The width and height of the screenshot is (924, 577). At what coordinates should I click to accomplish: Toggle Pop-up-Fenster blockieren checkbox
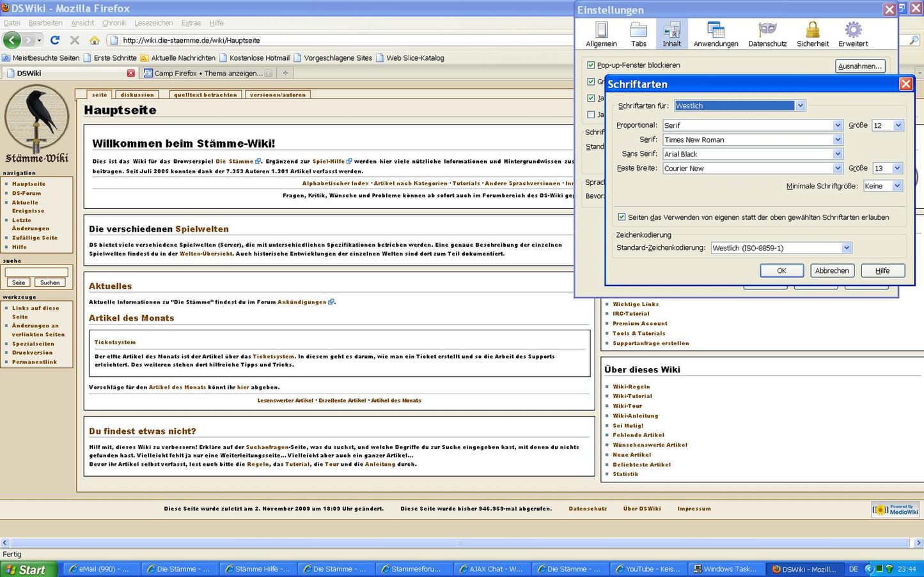591,65
